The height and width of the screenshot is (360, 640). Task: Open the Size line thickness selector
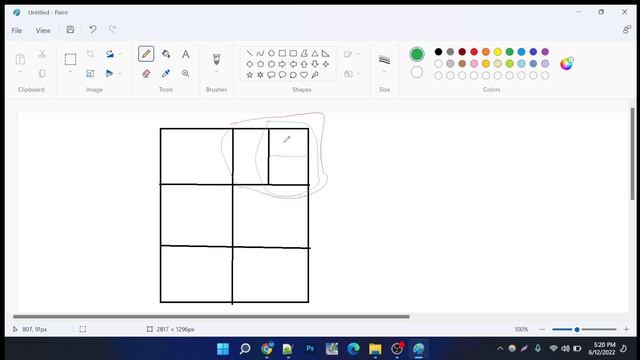pyautogui.click(x=384, y=60)
